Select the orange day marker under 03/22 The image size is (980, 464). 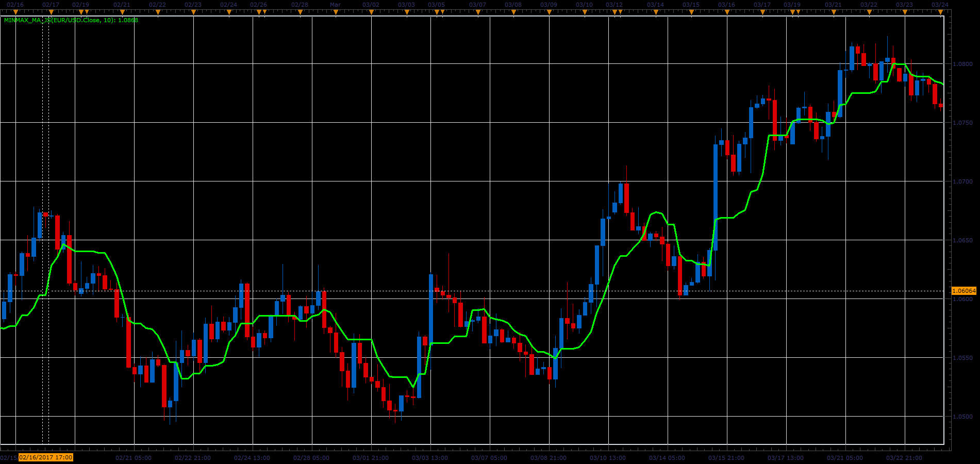[869, 12]
